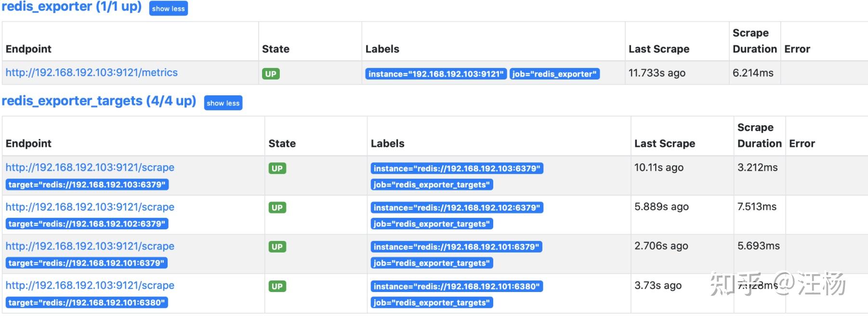Click Last Scrape header in redis_exporter_targets table
Screen dimensions: 868x319
[664, 144]
